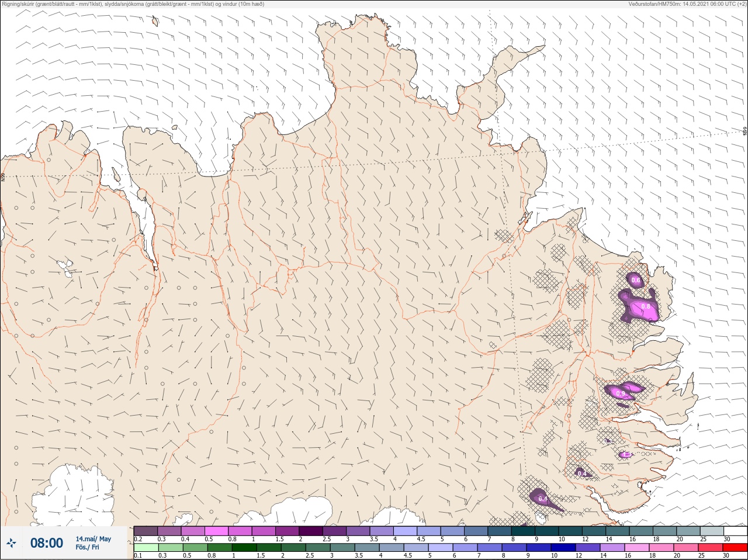Screen dimensions: 748x560
Task: Pick the lavender 4 swatch in upper legend
Action: coord(405,531)
